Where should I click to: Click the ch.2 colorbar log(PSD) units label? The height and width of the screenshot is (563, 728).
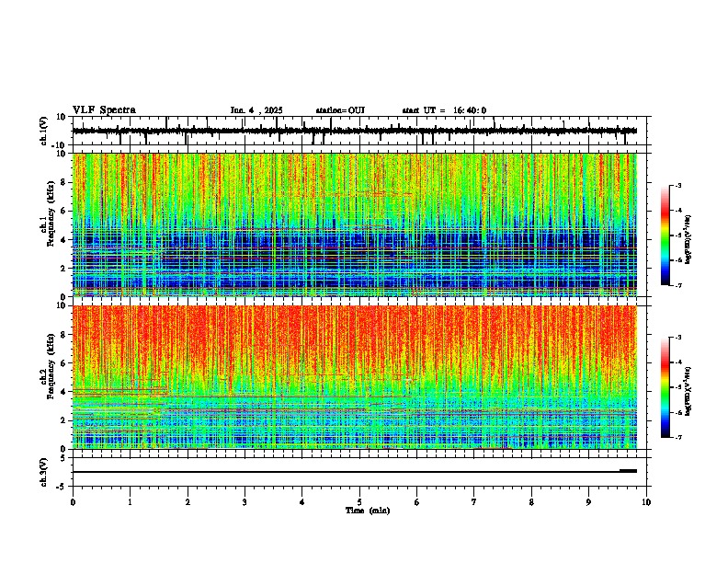(x=688, y=391)
